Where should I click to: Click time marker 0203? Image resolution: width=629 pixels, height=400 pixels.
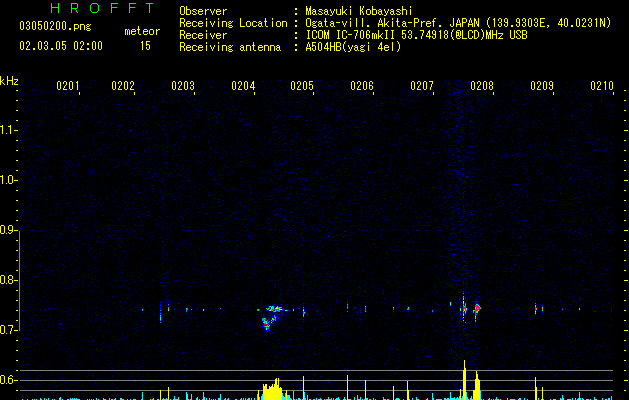[183, 85]
